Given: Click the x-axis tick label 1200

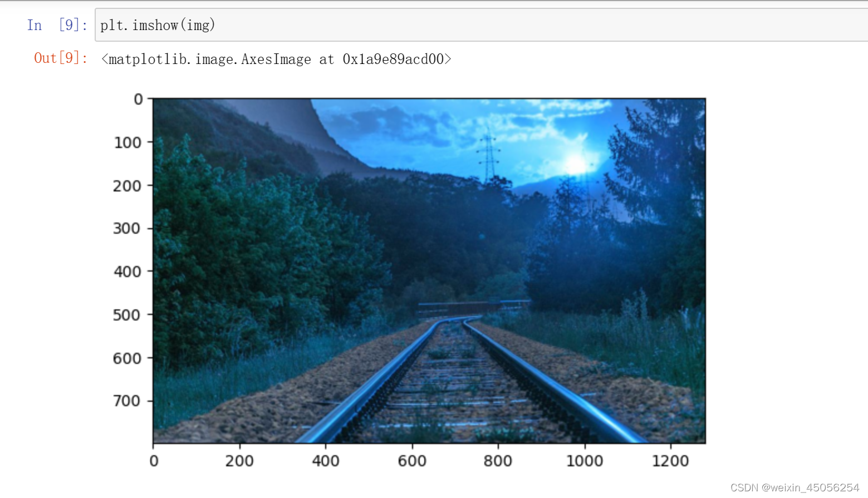Looking at the screenshot, I should pos(670,461).
